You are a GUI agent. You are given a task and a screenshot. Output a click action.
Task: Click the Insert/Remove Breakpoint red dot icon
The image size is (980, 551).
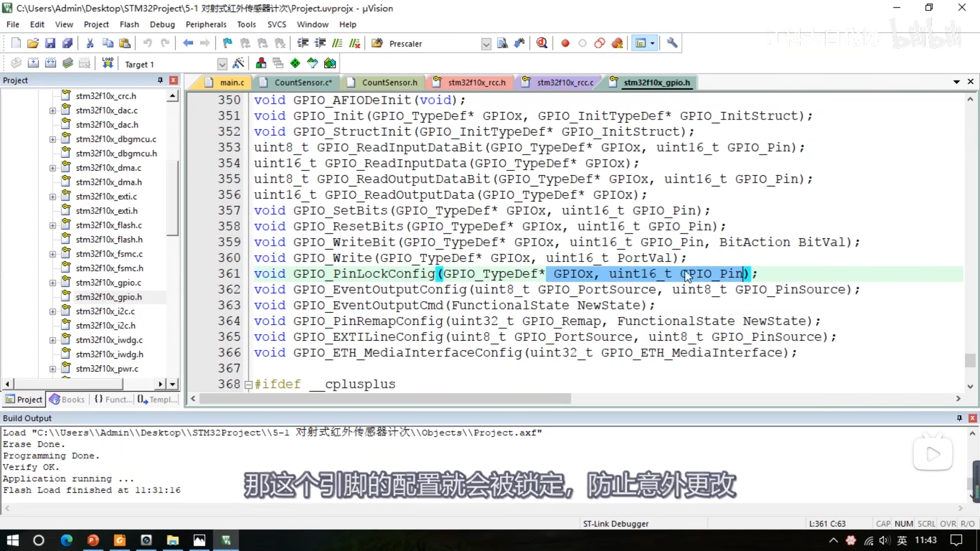click(x=565, y=43)
